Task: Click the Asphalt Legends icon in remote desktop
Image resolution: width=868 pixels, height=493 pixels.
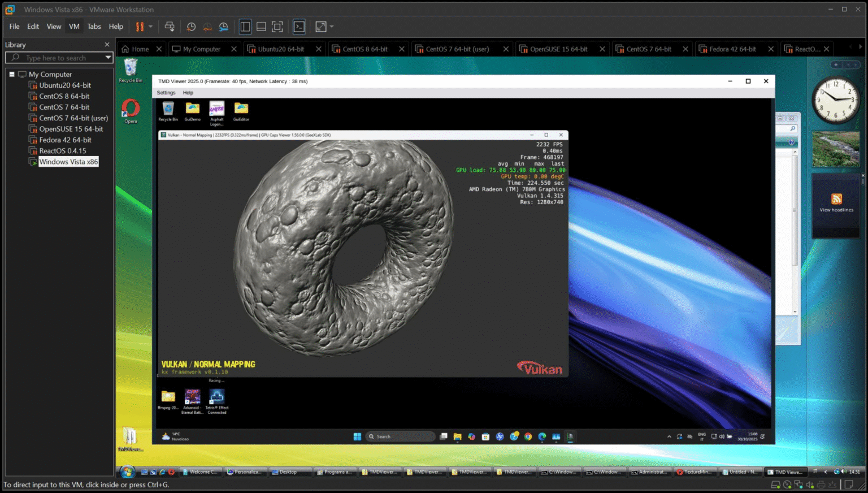Action: point(217,113)
